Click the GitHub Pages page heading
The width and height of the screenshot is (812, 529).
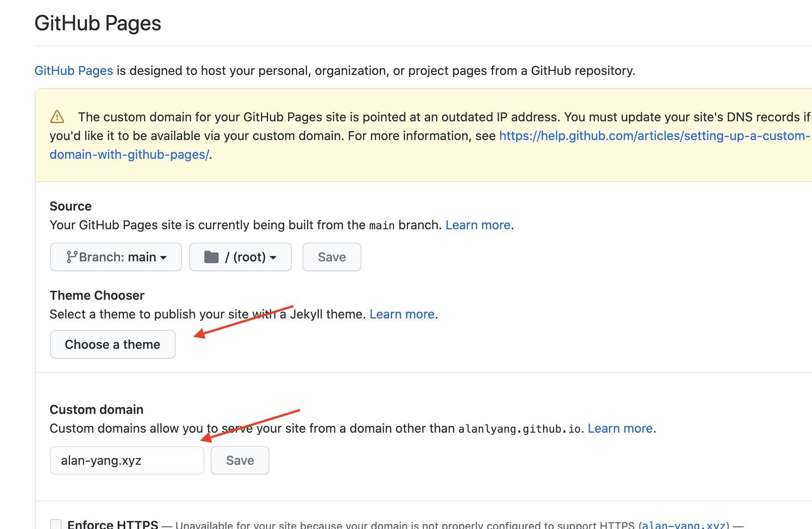click(98, 23)
